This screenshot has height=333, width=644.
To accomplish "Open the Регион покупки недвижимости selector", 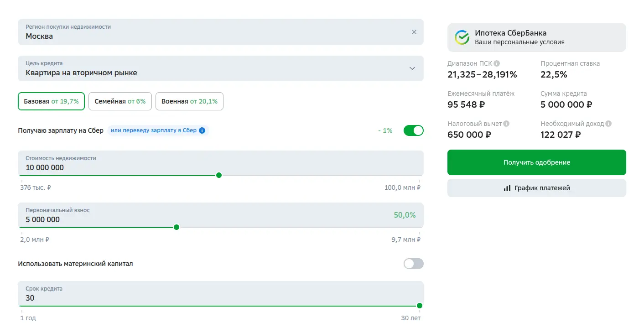I will [x=214, y=32].
